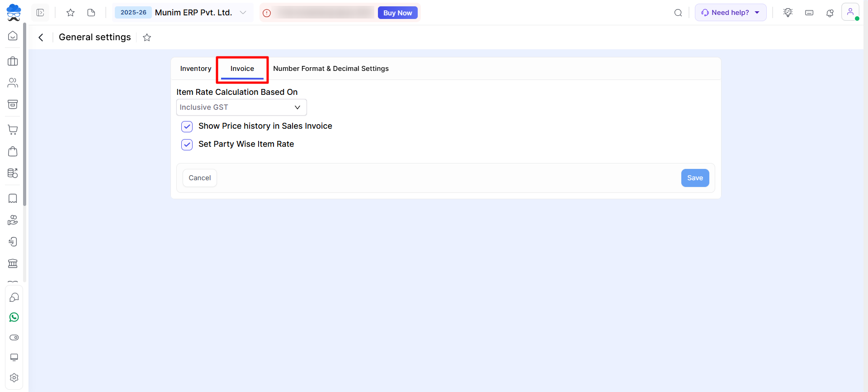Open settings gear icon at sidebar bottom
The image size is (868, 392).
point(14,378)
